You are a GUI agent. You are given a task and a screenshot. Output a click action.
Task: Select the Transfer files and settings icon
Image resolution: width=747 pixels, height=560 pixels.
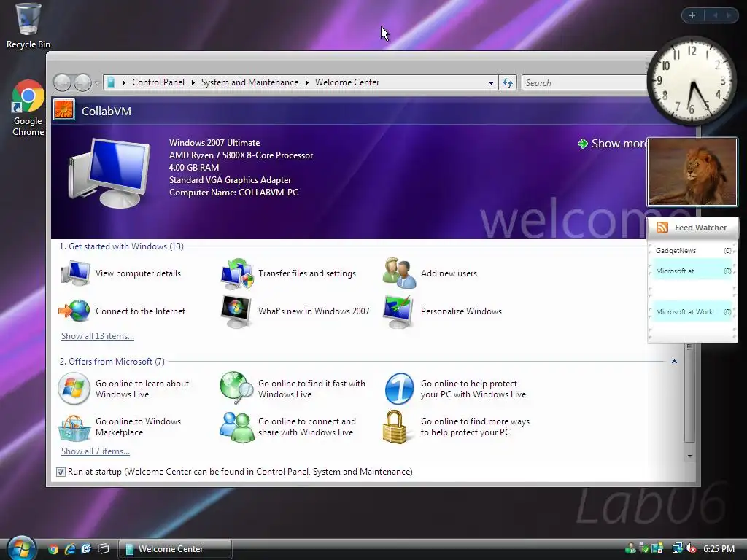(x=237, y=273)
